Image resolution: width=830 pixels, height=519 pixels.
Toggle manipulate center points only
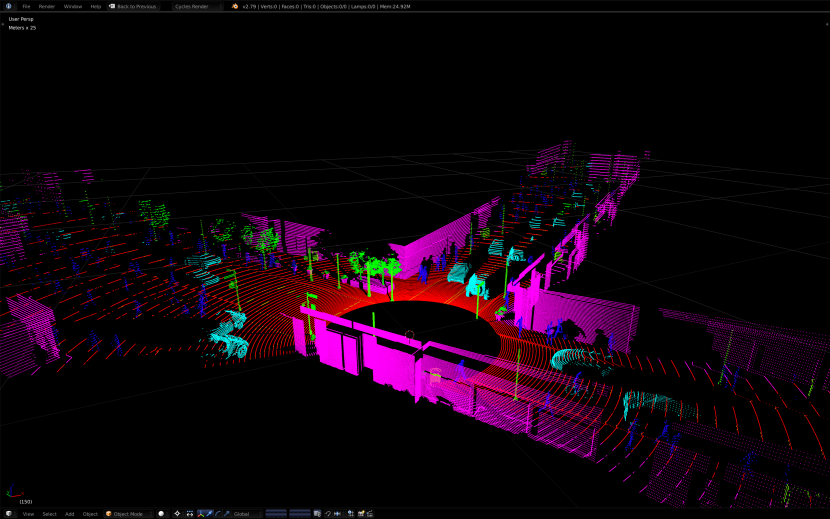tap(190, 514)
